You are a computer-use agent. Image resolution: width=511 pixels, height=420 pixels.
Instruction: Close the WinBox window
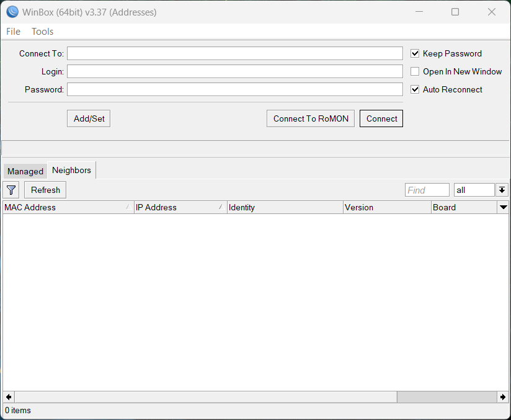coord(492,12)
